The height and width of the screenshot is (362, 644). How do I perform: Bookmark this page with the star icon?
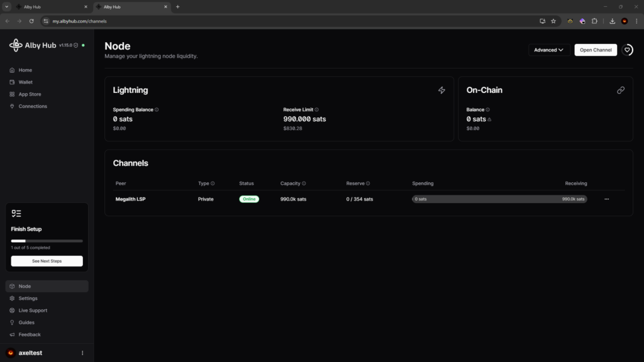553,21
